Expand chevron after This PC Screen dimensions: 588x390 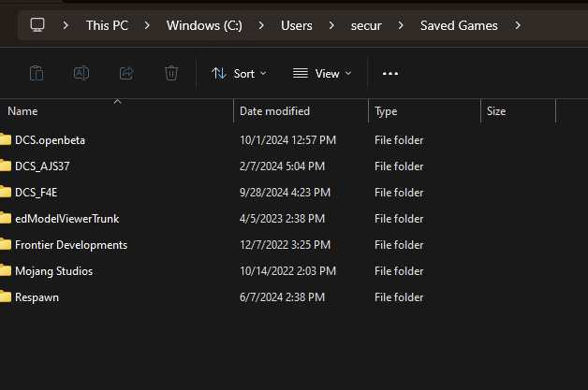(147, 25)
